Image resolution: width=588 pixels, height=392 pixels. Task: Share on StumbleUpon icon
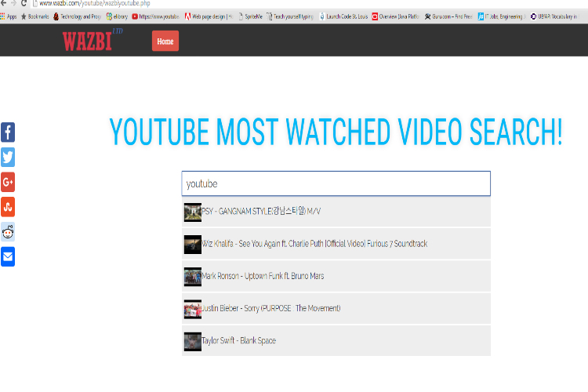pos(8,207)
